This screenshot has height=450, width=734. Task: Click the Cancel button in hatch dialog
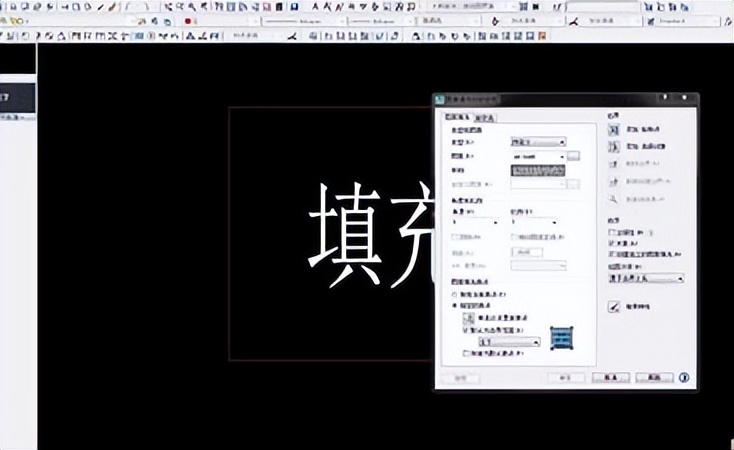pos(610,377)
